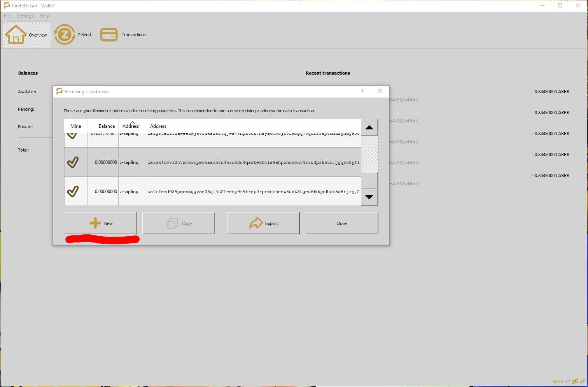The width and height of the screenshot is (588, 387).
Task: Click the Pending balance label
Action: pyautogui.click(x=26, y=109)
